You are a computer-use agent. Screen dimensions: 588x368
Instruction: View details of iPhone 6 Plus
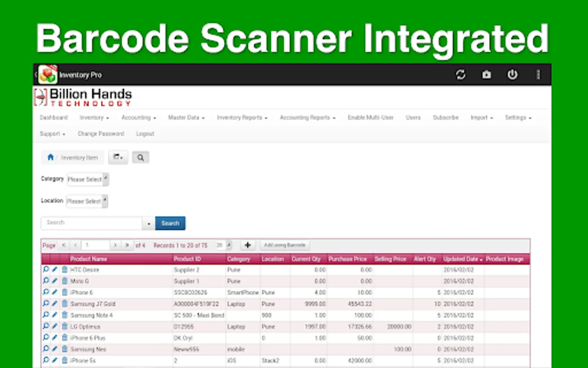(x=46, y=338)
